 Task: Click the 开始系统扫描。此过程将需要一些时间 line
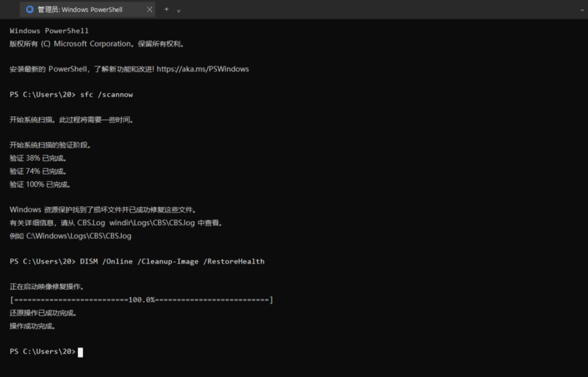72,120
